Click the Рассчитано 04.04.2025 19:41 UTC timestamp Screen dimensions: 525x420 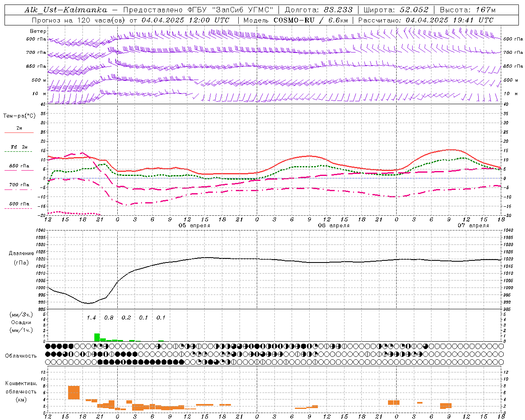pyautogui.click(x=426, y=20)
